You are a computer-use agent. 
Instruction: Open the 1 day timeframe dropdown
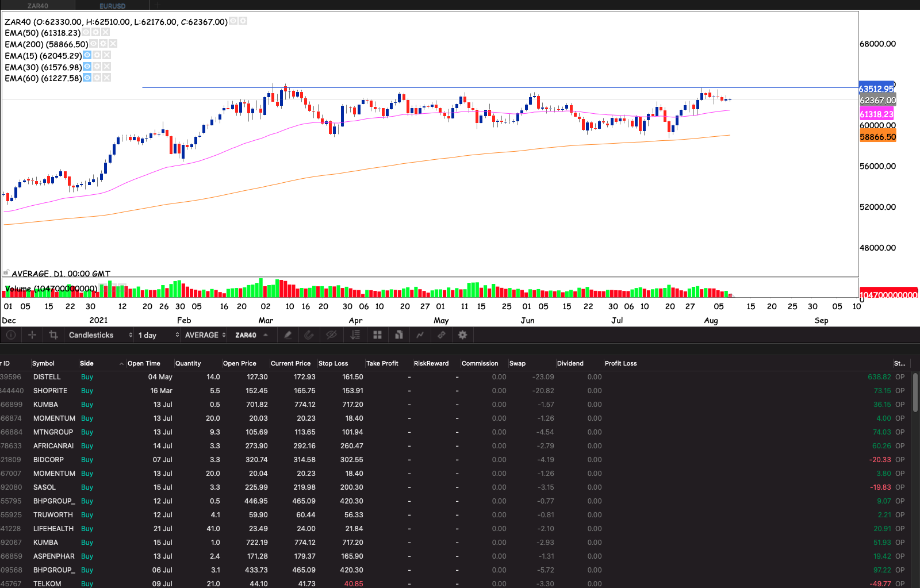[158, 335]
